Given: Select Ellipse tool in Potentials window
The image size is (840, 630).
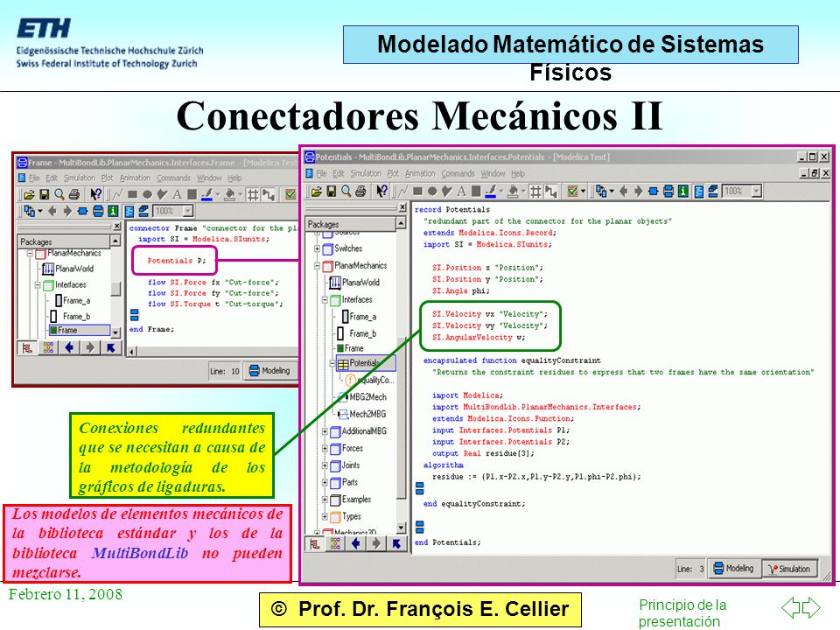Looking at the screenshot, I should click(432, 192).
